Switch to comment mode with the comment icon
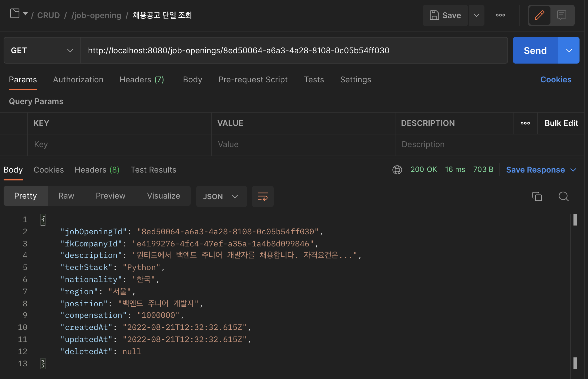 (562, 15)
